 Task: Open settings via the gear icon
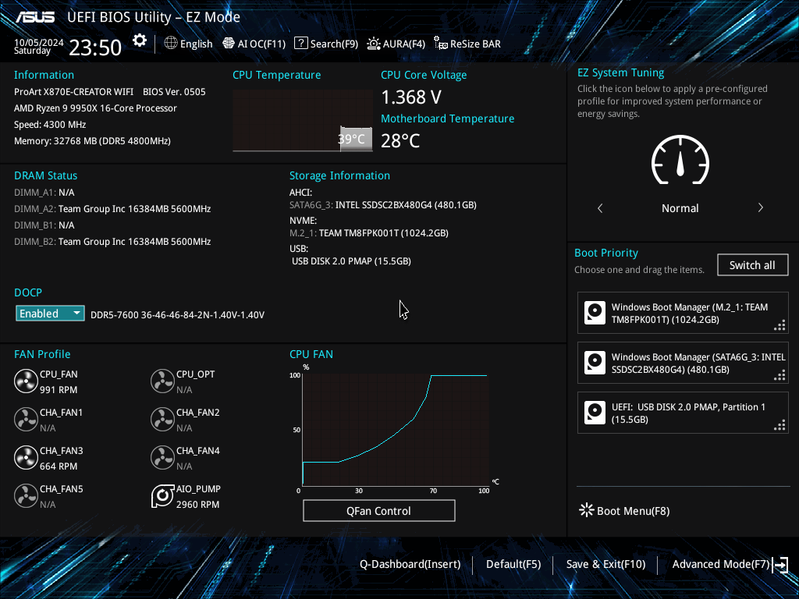coord(140,41)
